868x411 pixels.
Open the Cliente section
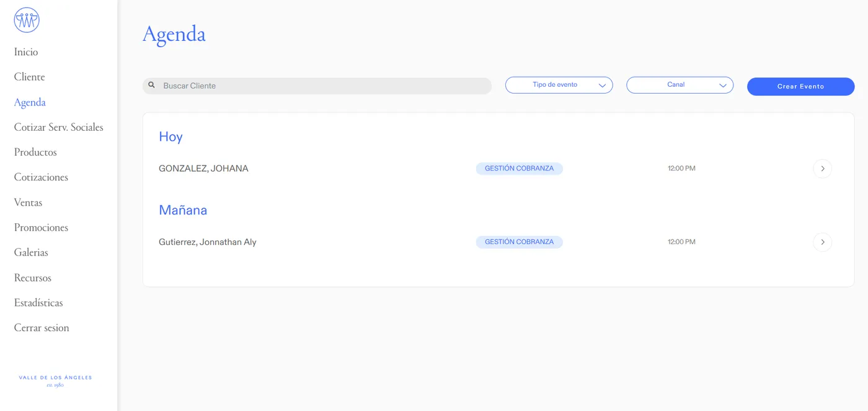(29, 77)
